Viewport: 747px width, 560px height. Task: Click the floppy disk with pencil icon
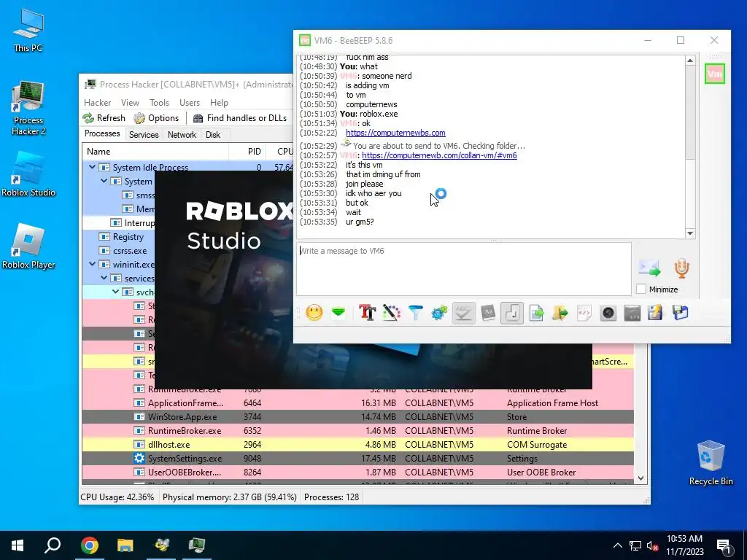656,313
